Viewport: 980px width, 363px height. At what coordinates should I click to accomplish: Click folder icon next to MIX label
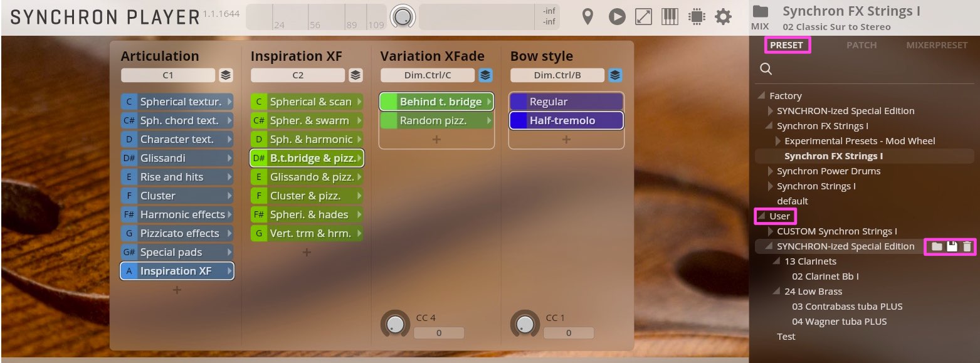pyautogui.click(x=760, y=11)
